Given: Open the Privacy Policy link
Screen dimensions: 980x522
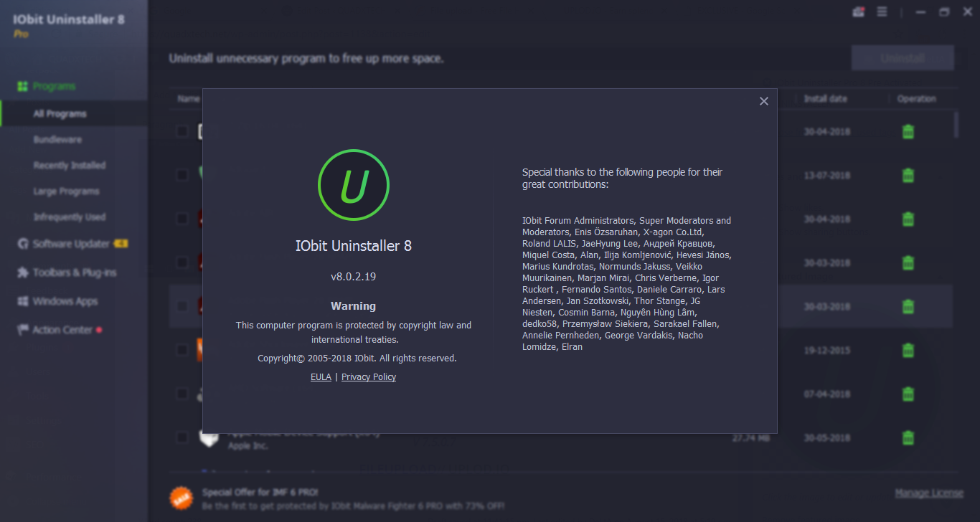Looking at the screenshot, I should (x=369, y=377).
